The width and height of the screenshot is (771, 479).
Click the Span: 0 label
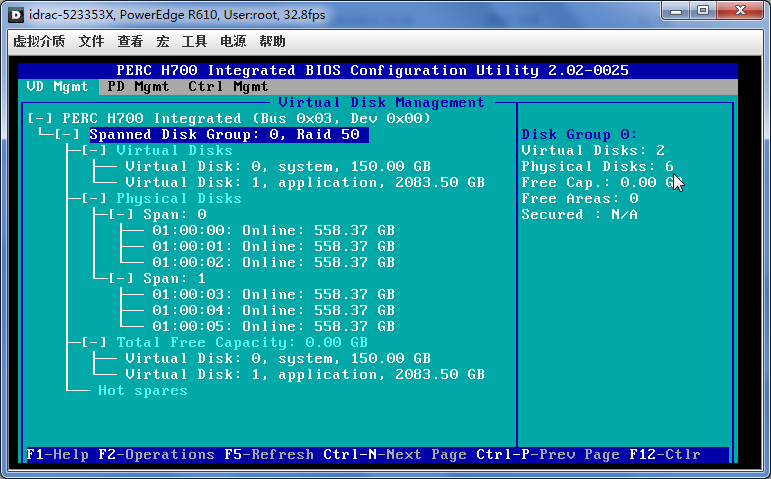(175, 215)
